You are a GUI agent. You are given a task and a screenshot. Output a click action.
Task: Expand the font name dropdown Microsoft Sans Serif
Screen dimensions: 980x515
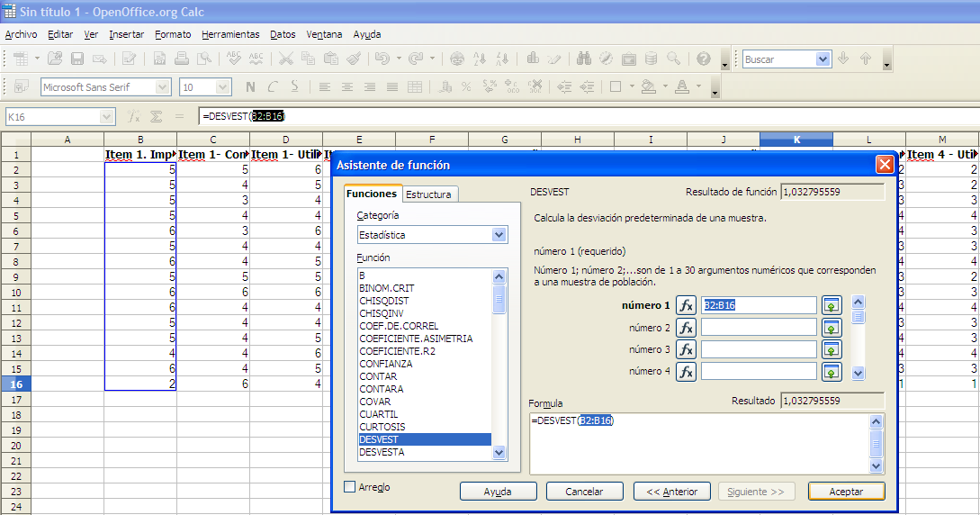[163, 86]
